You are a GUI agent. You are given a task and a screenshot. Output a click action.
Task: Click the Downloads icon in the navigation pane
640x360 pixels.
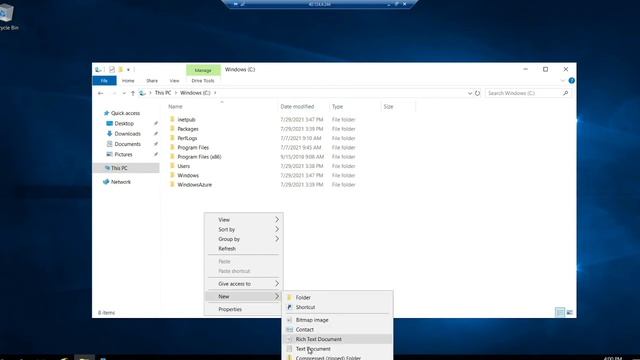click(109, 133)
